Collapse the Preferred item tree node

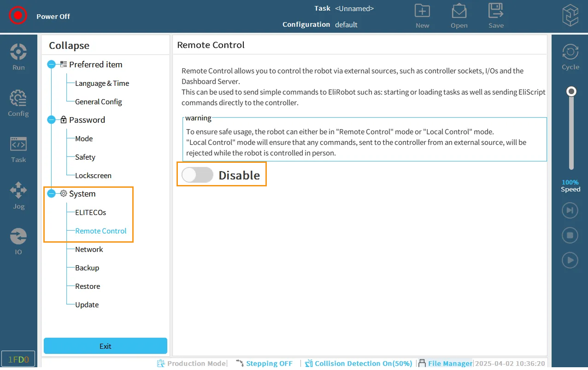[x=51, y=65]
